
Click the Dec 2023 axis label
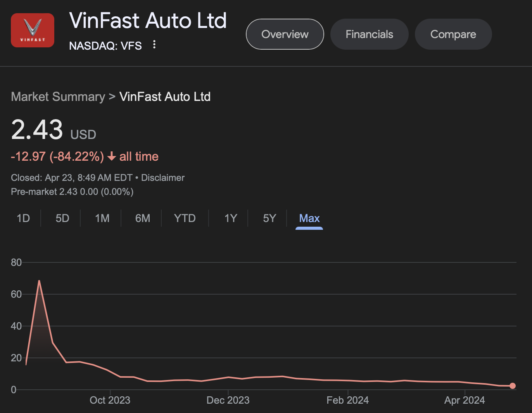click(x=228, y=400)
